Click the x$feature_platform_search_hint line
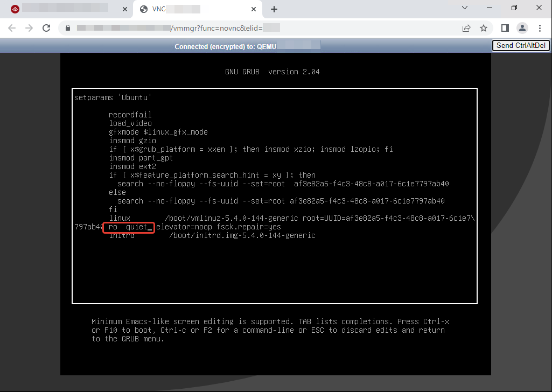 [x=212, y=175]
